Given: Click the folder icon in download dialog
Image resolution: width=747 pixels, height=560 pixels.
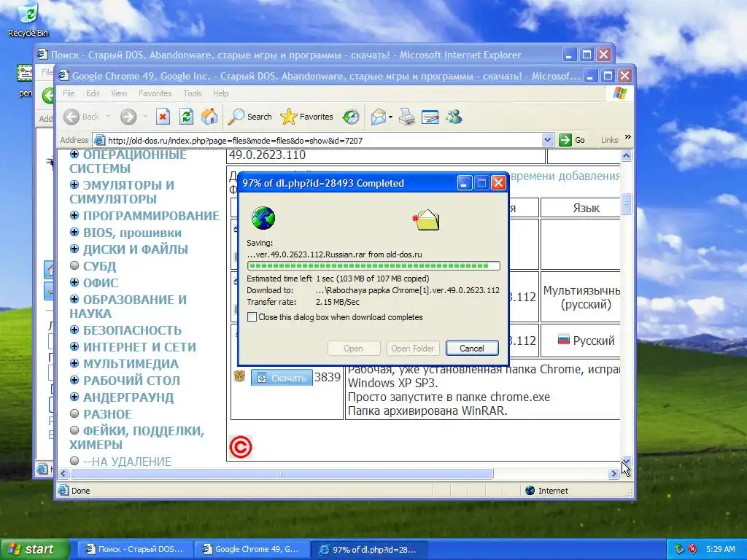Looking at the screenshot, I should tap(426, 219).
